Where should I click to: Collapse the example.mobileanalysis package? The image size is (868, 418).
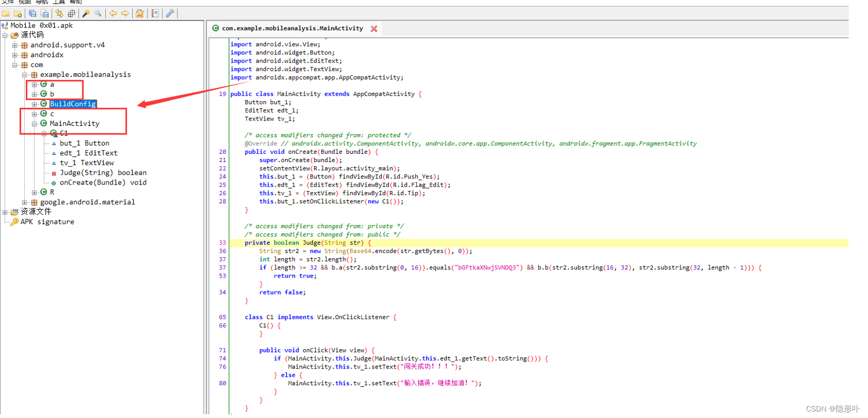click(x=25, y=75)
